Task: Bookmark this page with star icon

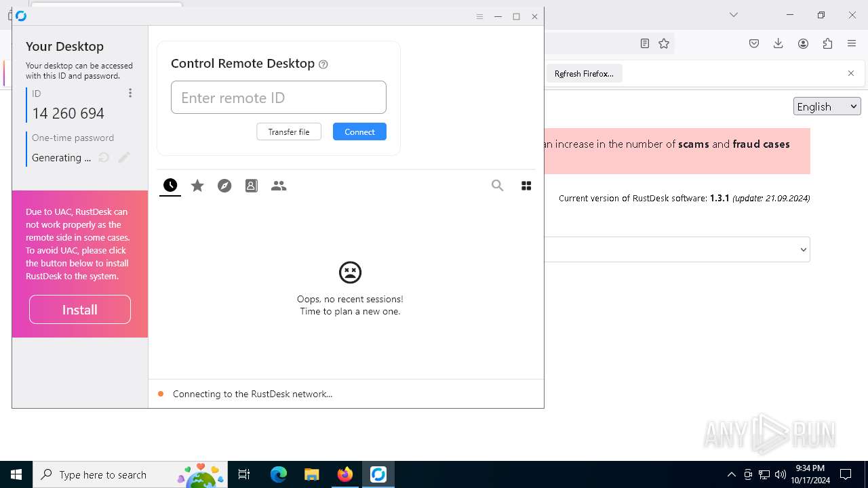Action: click(664, 43)
